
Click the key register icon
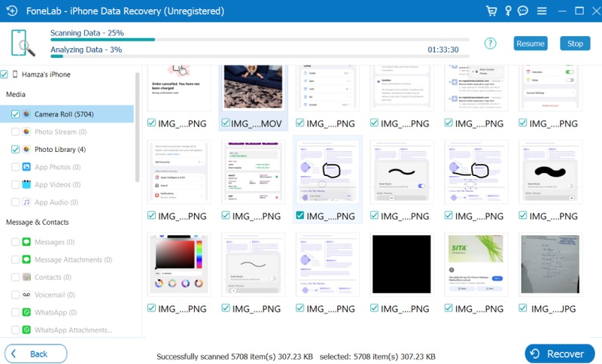[508, 11]
